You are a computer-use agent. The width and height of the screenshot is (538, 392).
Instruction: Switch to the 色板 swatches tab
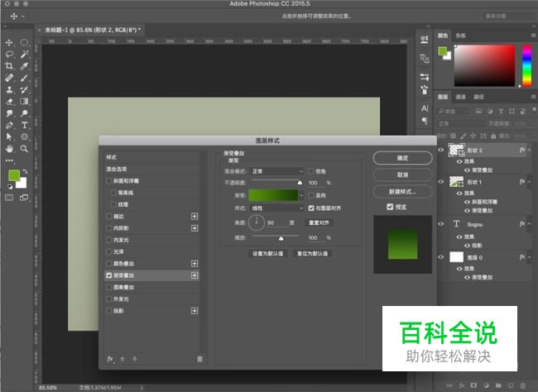[x=460, y=36]
